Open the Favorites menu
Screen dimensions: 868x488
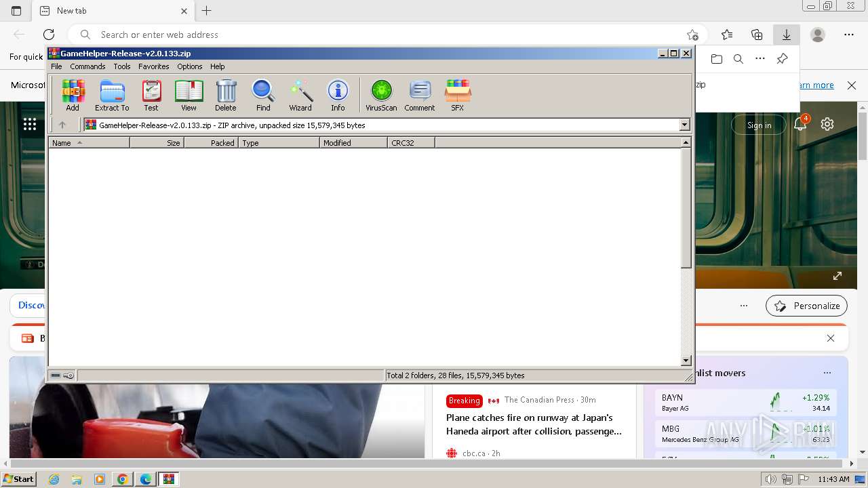[x=154, y=66]
